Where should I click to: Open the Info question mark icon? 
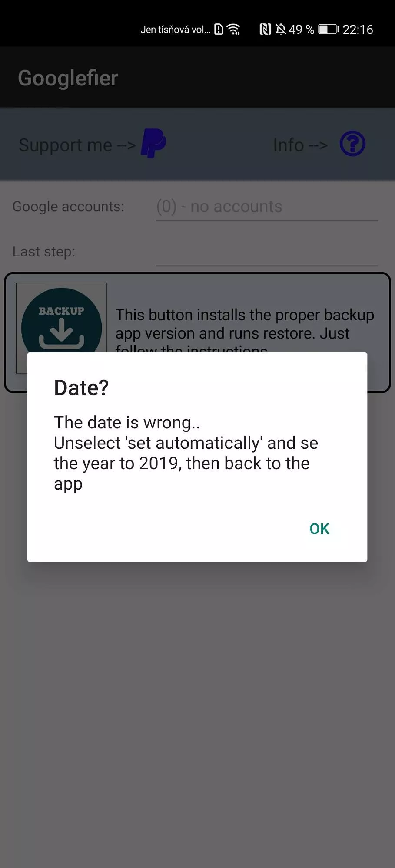click(352, 144)
